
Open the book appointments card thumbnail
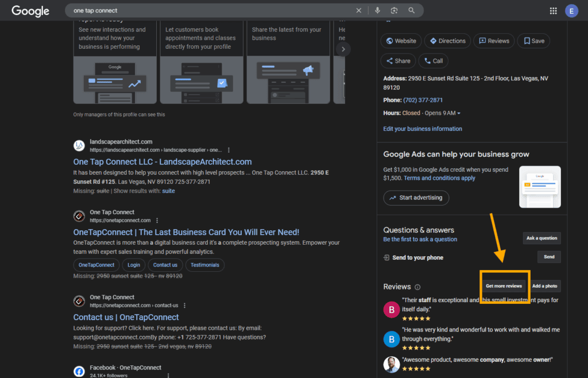click(x=202, y=80)
